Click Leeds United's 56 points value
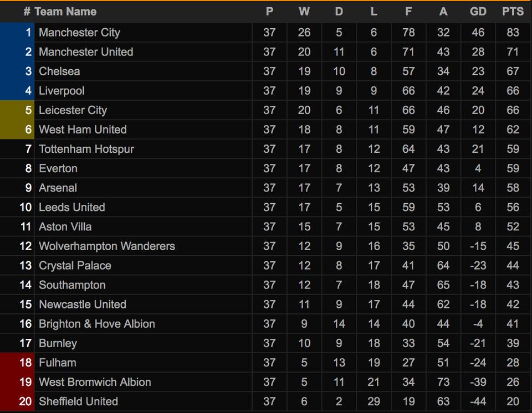Viewport: 532px width, 413px height. click(513, 207)
